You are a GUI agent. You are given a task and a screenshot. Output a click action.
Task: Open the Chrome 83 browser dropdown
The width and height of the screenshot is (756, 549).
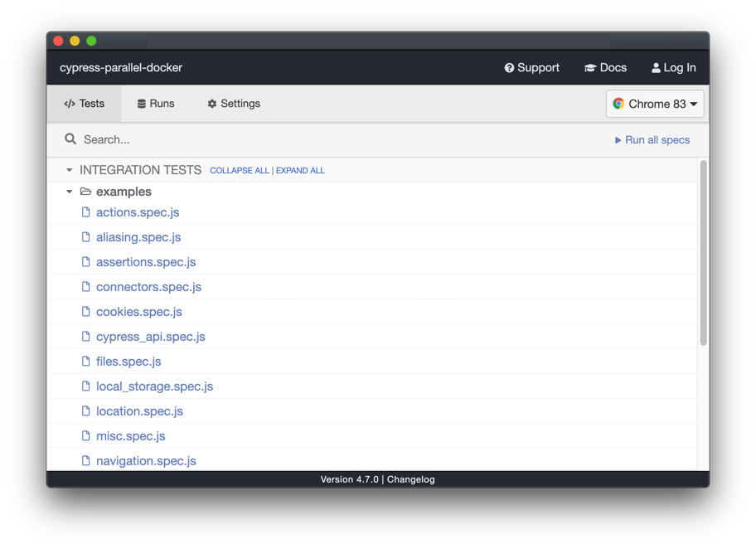click(x=655, y=104)
